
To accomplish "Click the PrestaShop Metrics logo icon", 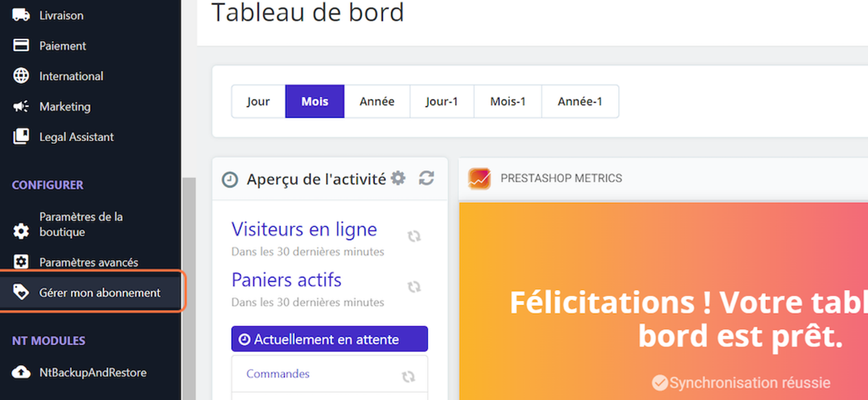I will pyautogui.click(x=479, y=178).
